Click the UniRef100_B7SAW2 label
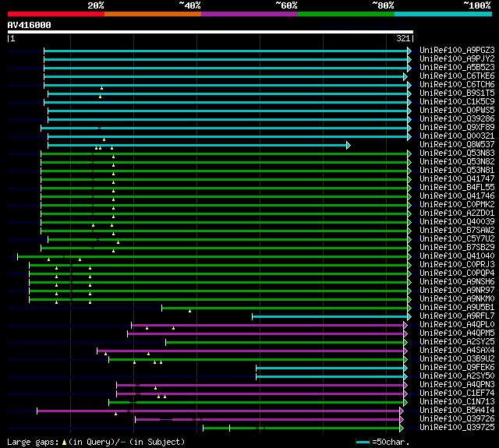This screenshot has width=499, height=448. (457, 231)
